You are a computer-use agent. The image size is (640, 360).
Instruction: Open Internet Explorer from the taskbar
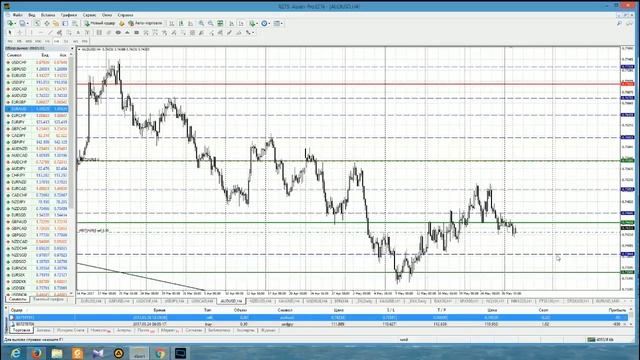[16, 353]
